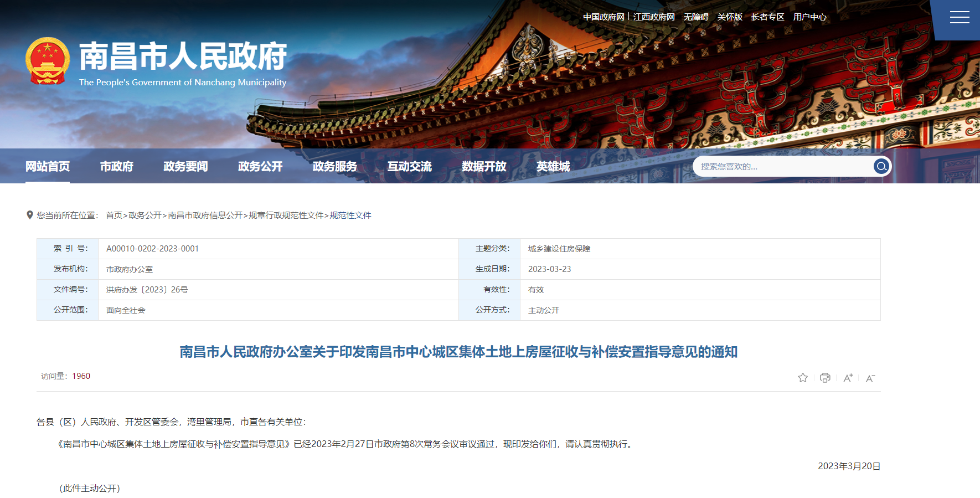Click the star favorite icon
Viewport: 980px width, 498px height.
[x=803, y=378]
